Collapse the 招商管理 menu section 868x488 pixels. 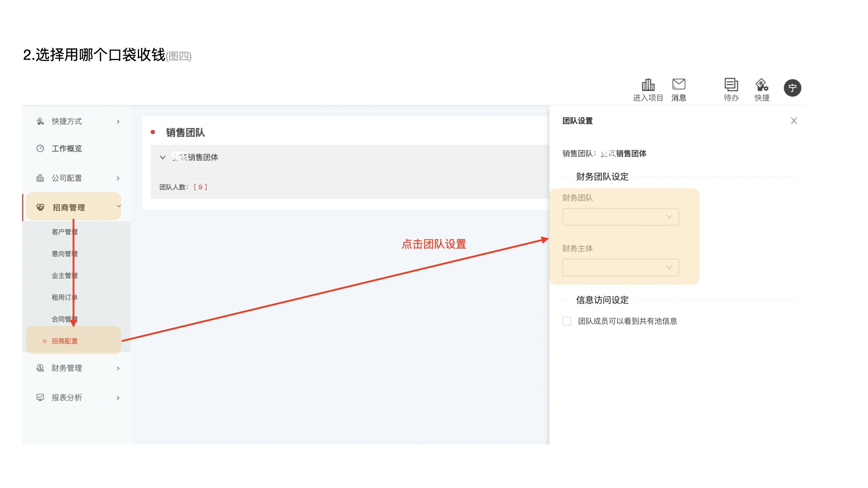pyautogui.click(x=118, y=206)
